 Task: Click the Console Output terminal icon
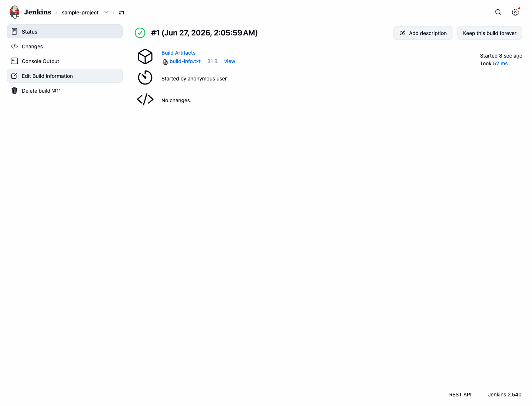14,61
